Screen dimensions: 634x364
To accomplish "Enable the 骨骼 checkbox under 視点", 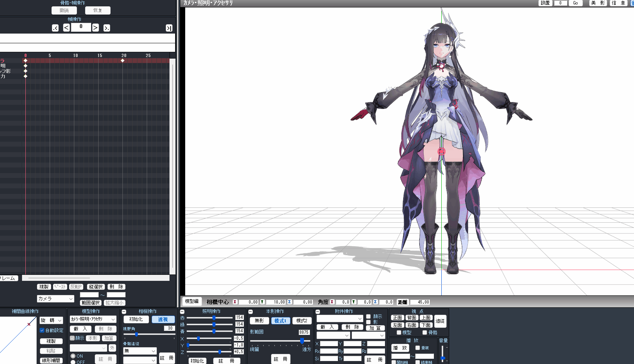I will tap(425, 332).
